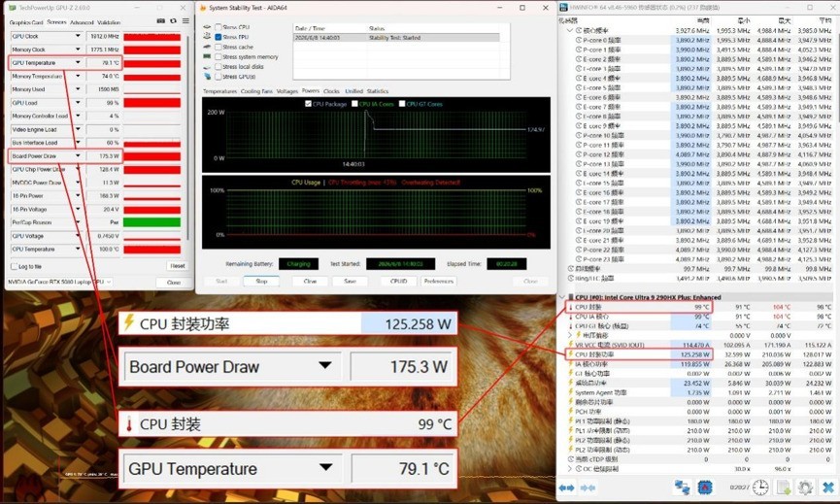840x504 pixels.
Task: Switch to Temperatures tab in AIDA64
Action: point(219,91)
